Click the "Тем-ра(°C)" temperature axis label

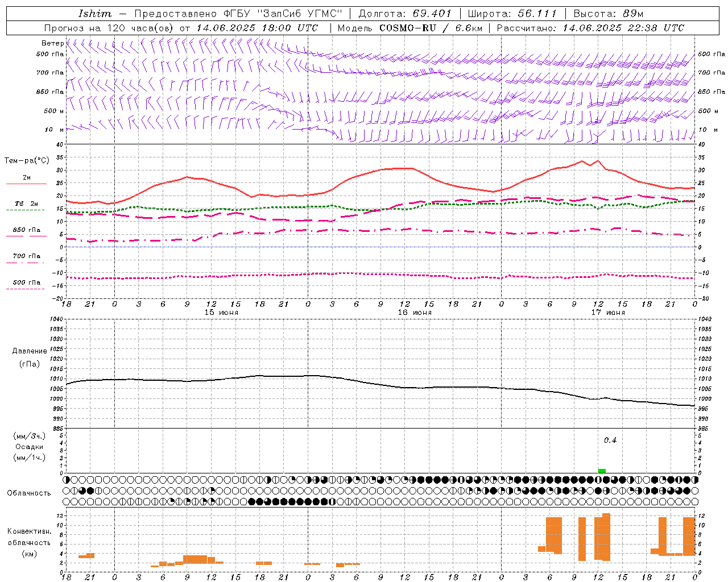coord(27,161)
